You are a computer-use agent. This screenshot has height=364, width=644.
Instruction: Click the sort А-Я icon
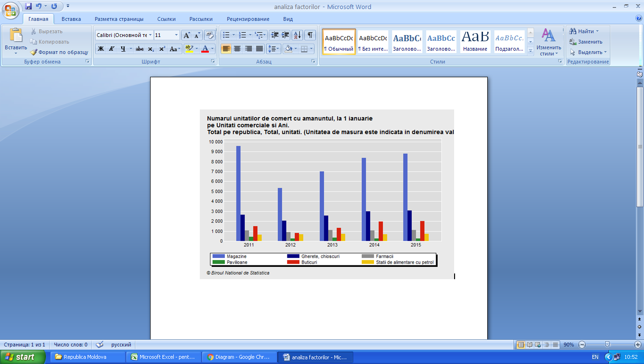297,35
